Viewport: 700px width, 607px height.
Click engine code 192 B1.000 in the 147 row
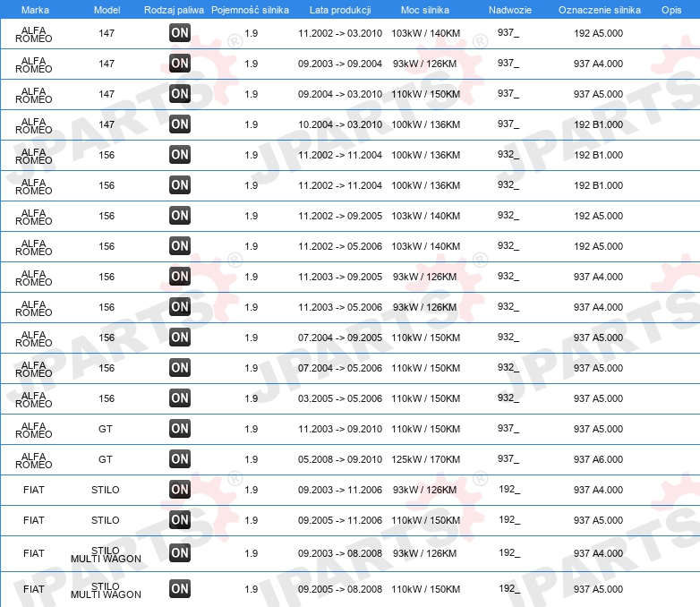(598, 124)
